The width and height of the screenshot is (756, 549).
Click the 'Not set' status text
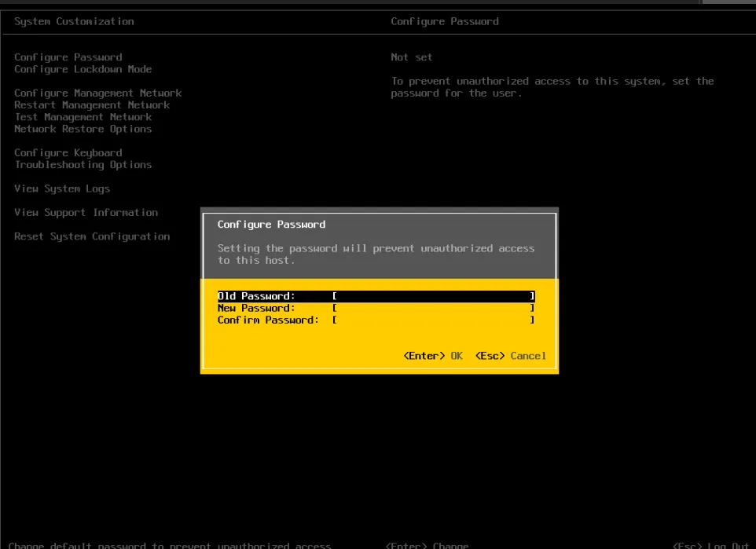(411, 57)
